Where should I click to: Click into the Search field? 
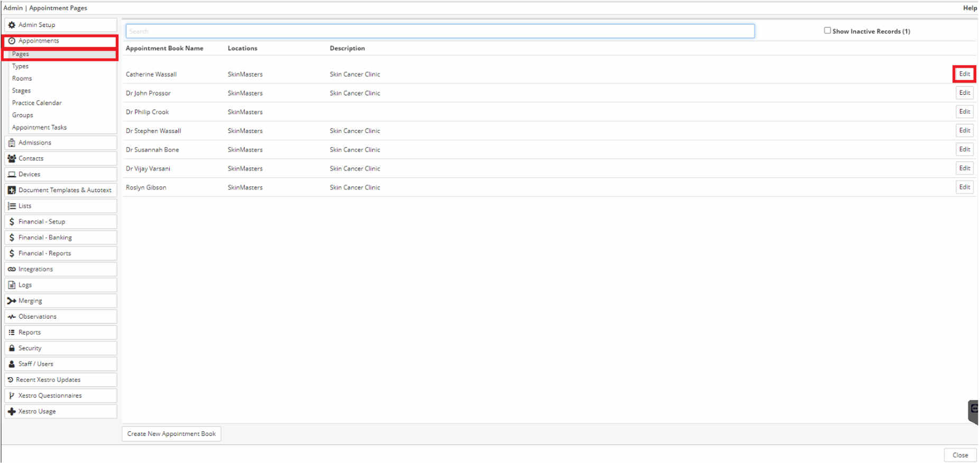pyautogui.click(x=439, y=31)
